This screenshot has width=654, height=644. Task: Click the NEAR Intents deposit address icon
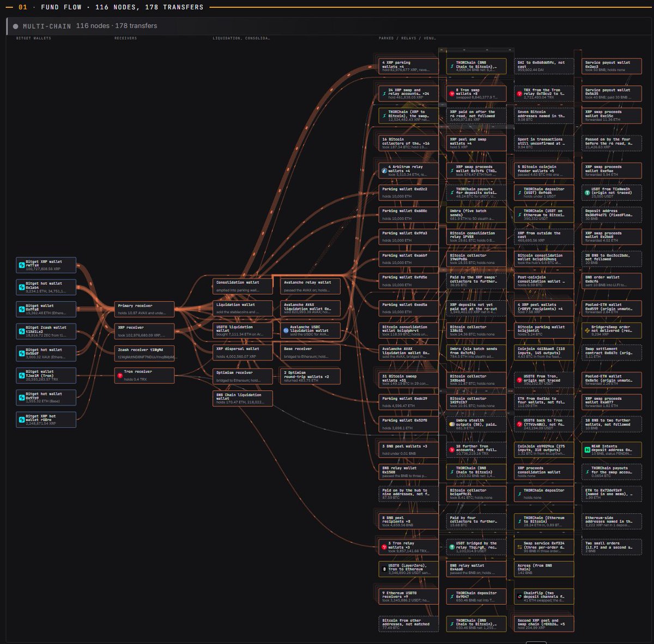click(587, 450)
